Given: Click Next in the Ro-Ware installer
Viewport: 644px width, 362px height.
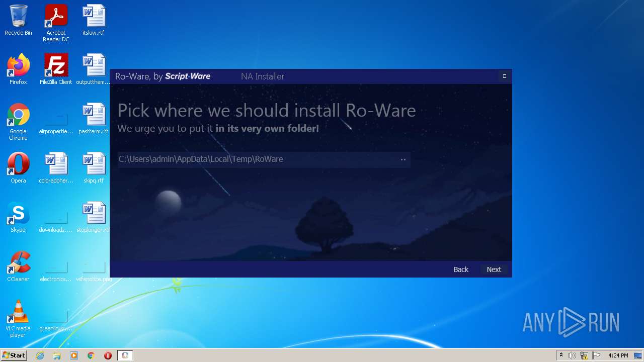Looking at the screenshot, I should (x=494, y=269).
